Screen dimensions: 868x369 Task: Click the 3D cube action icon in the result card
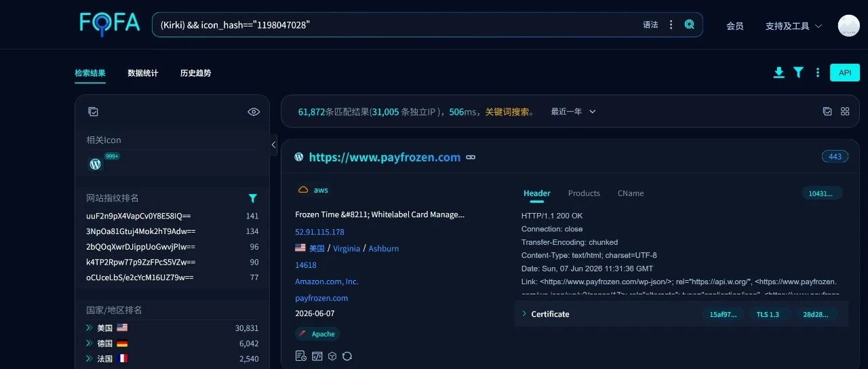click(x=332, y=356)
